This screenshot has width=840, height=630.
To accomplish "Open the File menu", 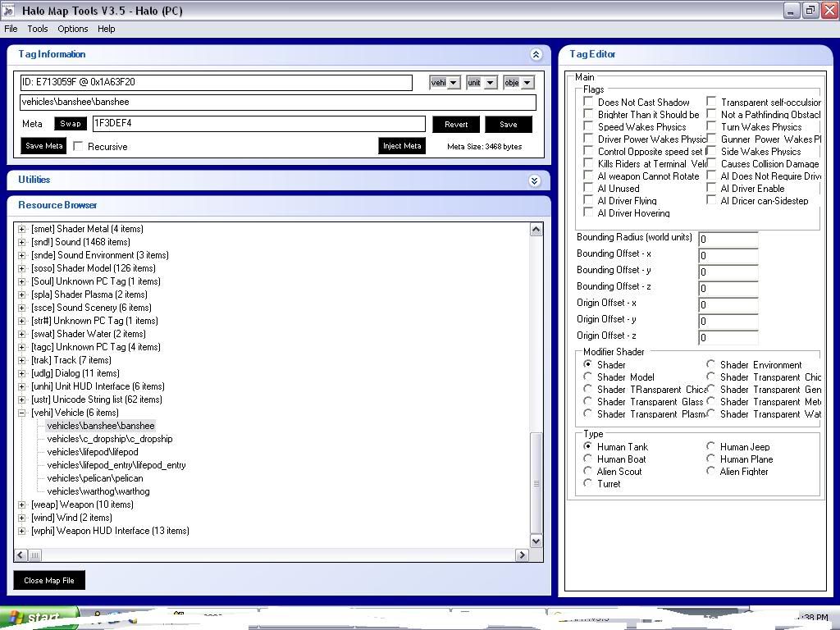I will [11, 29].
